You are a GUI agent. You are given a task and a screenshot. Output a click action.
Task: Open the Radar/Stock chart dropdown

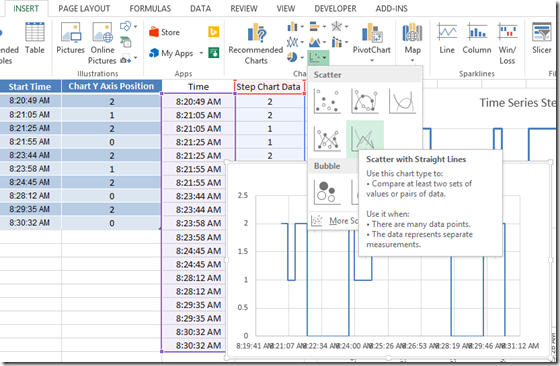tap(339, 26)
